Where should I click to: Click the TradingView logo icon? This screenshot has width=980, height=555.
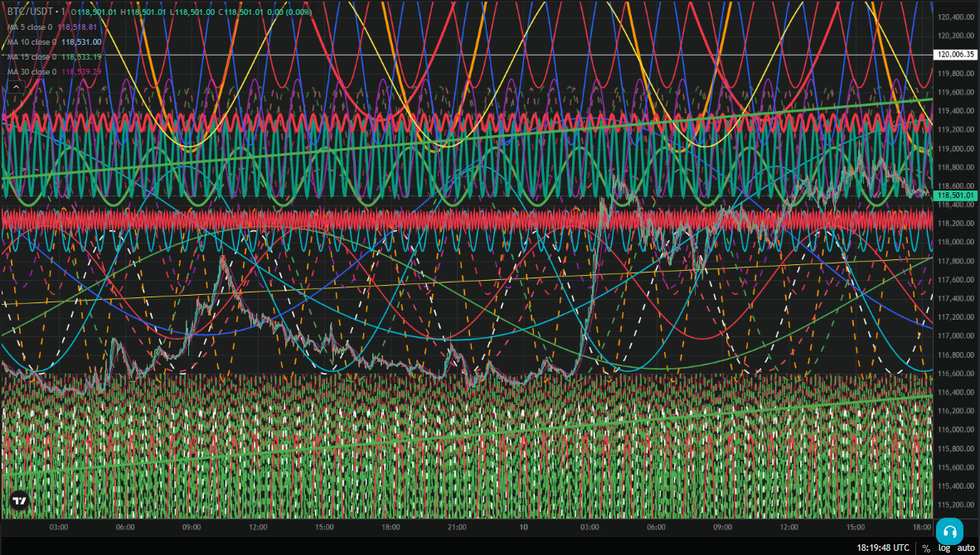point(20,500)
